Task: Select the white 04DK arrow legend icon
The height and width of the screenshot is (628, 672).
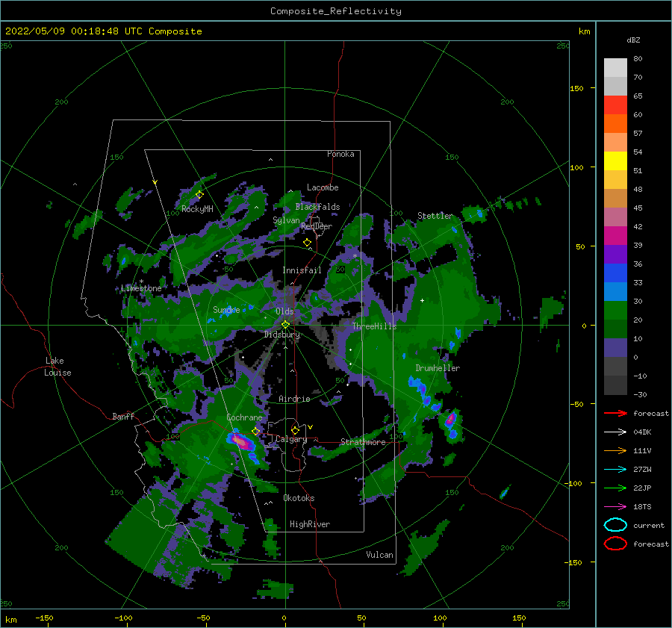Action: (615, 432)
